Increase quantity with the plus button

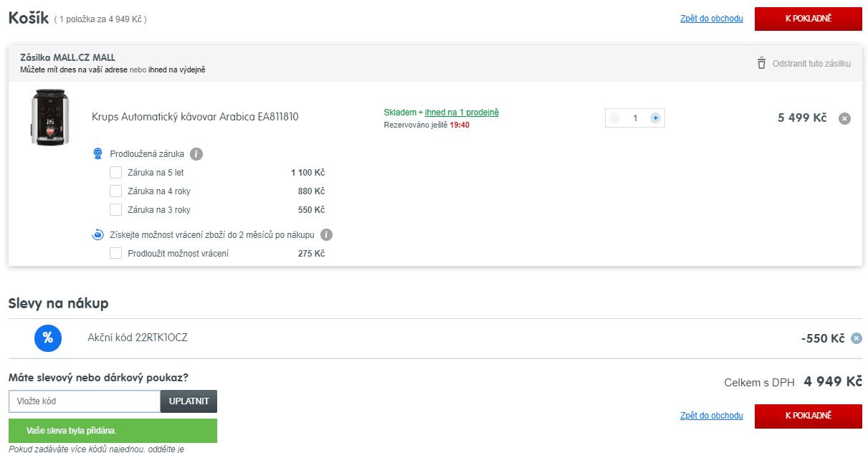click(x=655, y=118)
